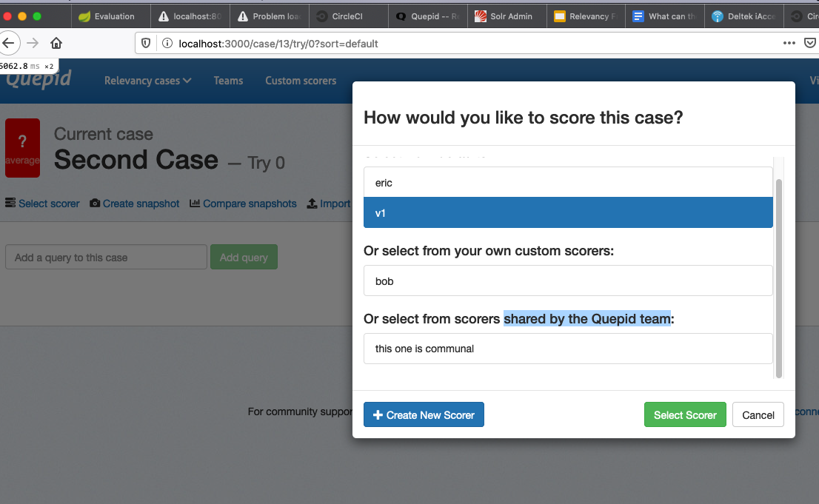
Task: Confirm with the Select Scorer button
Action: point(685,414)
